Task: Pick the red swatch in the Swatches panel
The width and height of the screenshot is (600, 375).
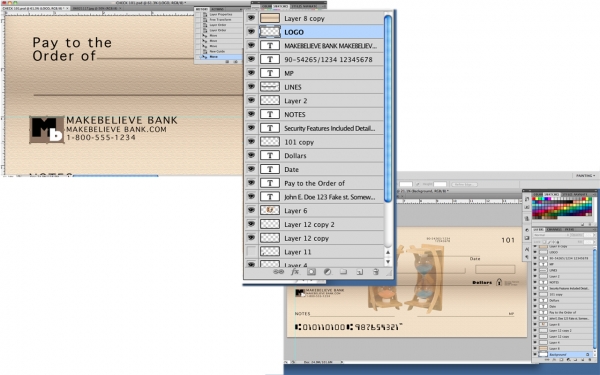Action: pos(534,199)
